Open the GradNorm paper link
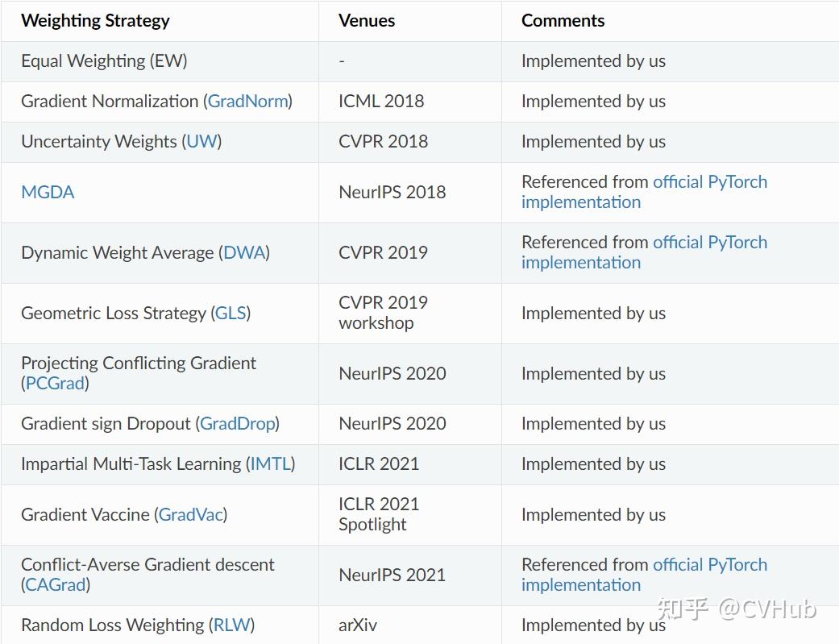The width and height of the screenshot is (839, 644). (x=247, y=102)
